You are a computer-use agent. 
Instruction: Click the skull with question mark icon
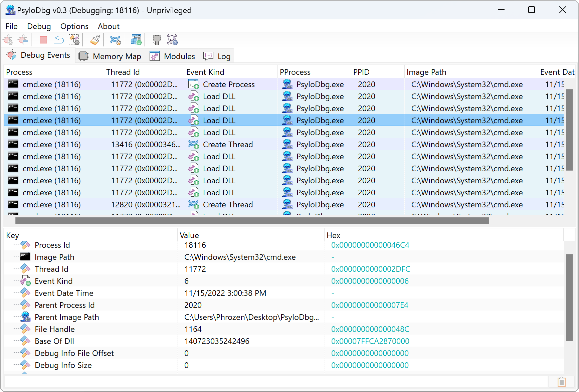click(172, 40)
